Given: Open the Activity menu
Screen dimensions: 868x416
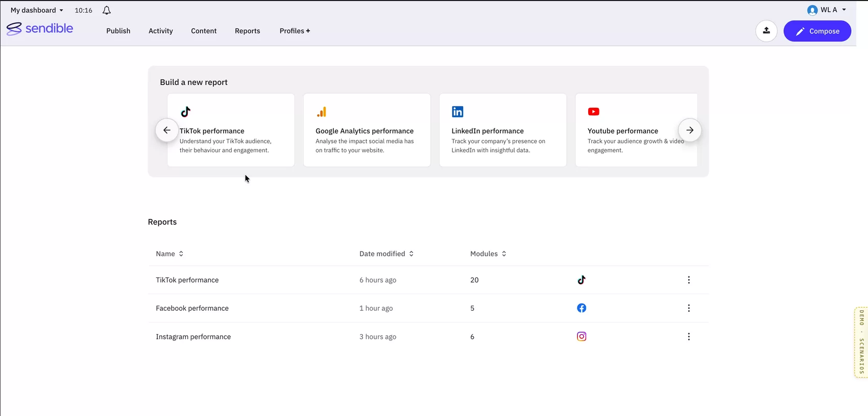Looking at the screenshot, I should tap(161, 31).
